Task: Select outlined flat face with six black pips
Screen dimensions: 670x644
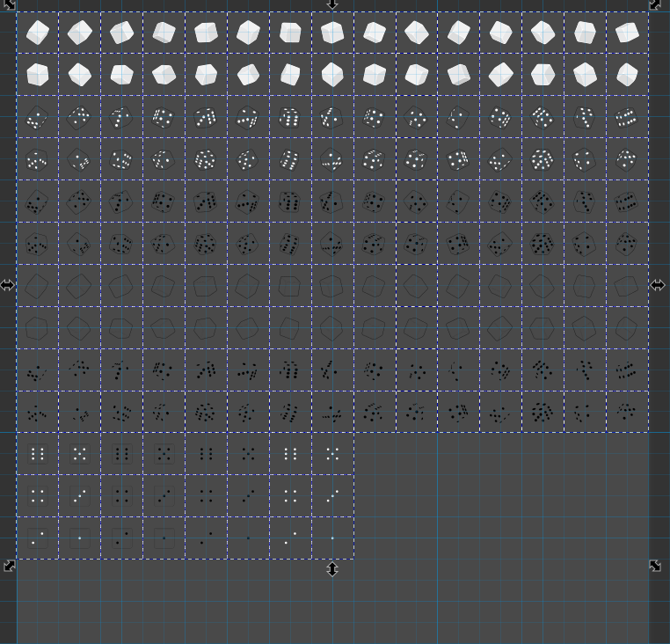Action: [122, 454]
